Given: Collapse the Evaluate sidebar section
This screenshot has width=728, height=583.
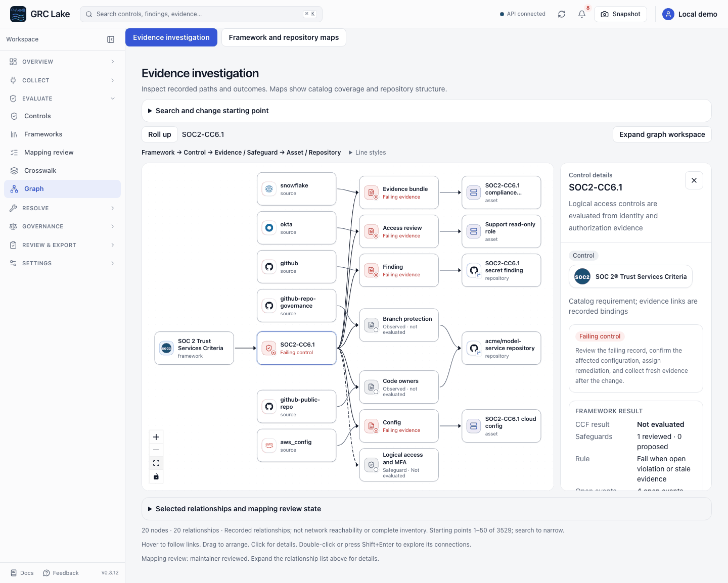Looking at the screenshot, I should click(62, 99).
